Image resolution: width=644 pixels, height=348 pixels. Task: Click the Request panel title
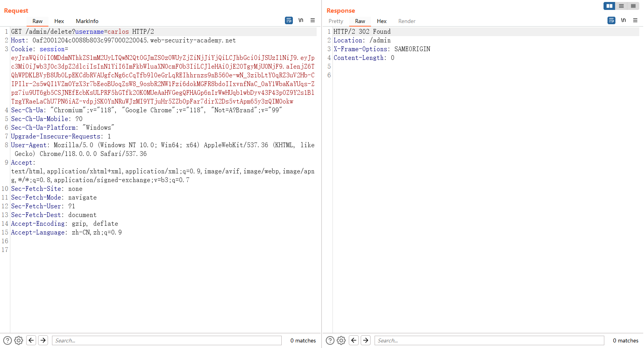click(x=16, y=10)
